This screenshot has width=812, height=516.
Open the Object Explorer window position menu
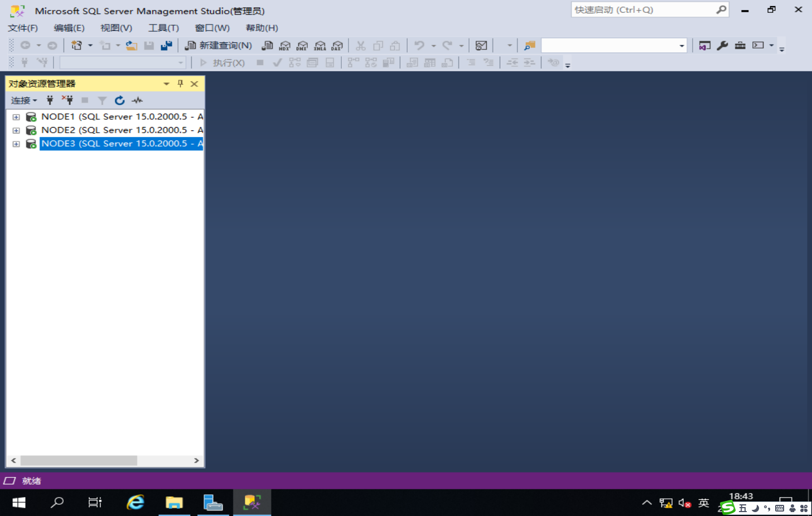click(x=166, y=84)
